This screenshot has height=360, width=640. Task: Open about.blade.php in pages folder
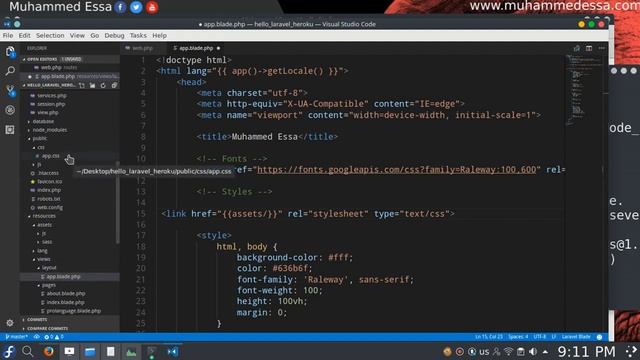tap(65, 293)
